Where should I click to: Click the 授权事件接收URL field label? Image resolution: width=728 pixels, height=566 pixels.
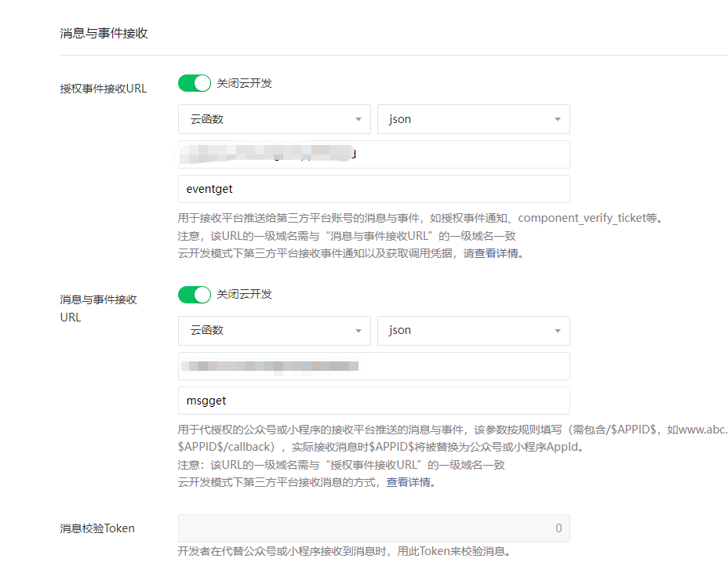click(x=103, y=88)
